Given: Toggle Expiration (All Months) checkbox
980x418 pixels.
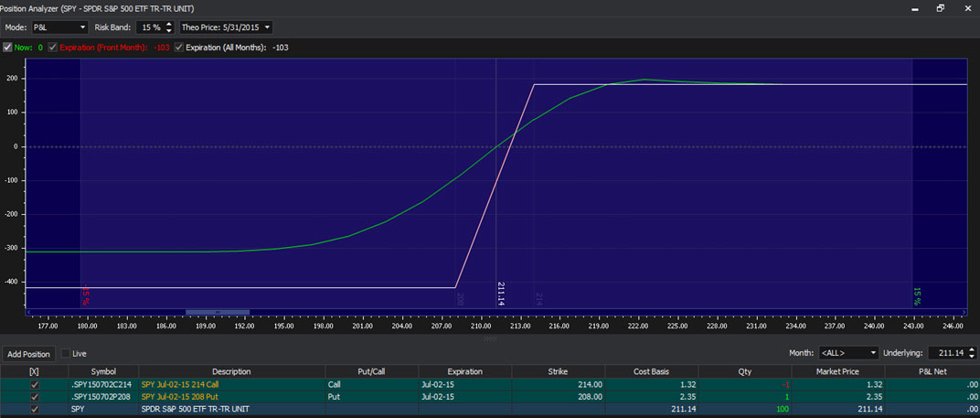Looking at the screenshot, I should click(178, 48).
